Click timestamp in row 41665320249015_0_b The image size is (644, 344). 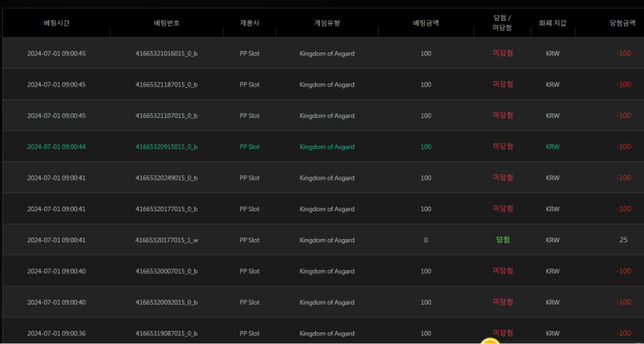tap(56, 177)
